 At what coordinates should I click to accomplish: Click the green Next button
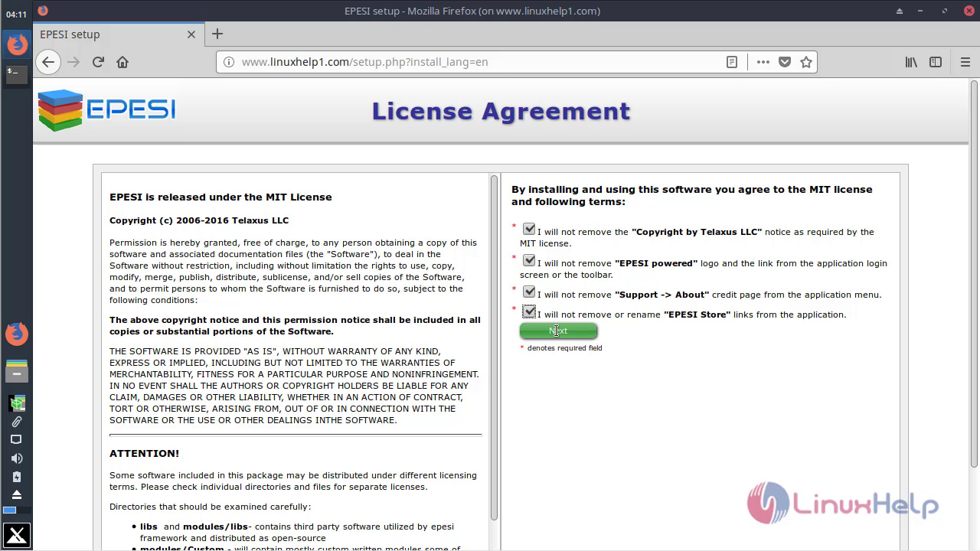pos(558,331)
